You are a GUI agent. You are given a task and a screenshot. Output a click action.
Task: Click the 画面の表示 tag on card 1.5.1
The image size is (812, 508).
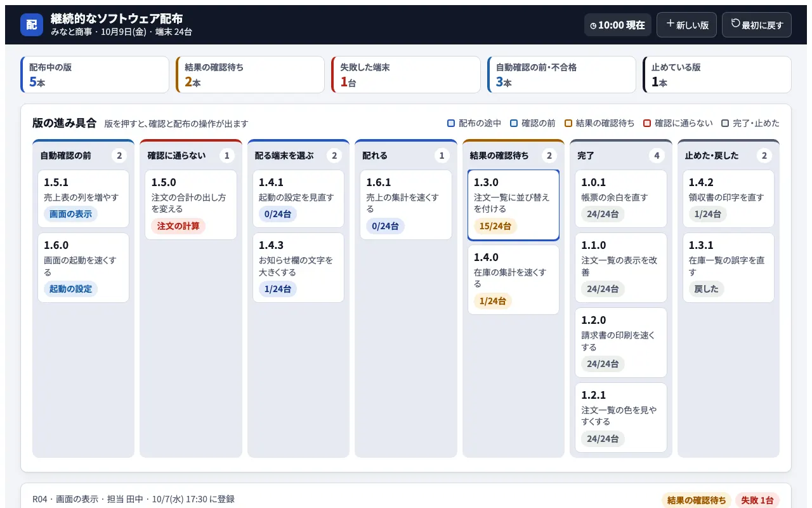[x=70, y=214]
